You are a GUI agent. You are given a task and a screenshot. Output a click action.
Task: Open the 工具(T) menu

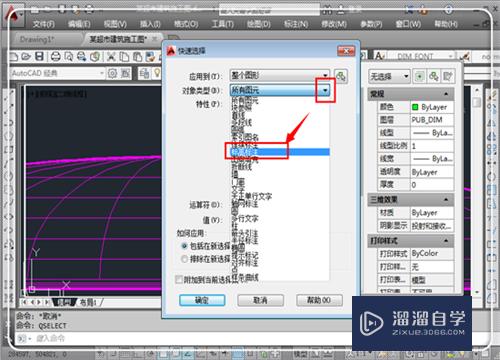(223, 24)
